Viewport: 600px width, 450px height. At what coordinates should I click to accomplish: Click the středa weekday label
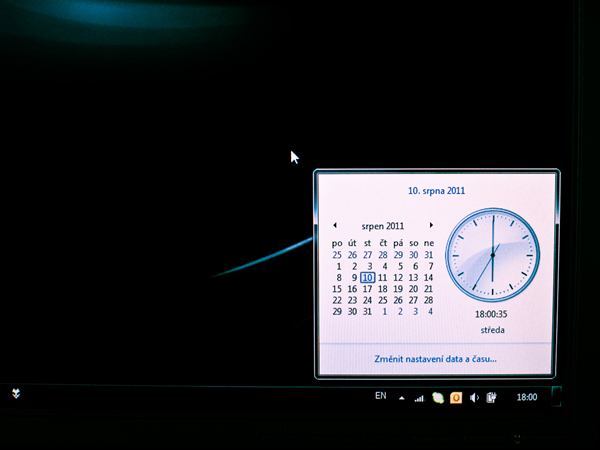(x=492, y=330)
